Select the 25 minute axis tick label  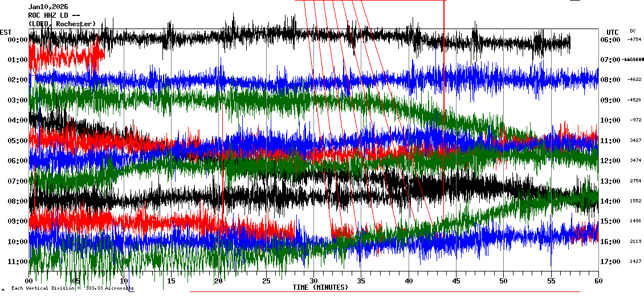pos(266,281)
